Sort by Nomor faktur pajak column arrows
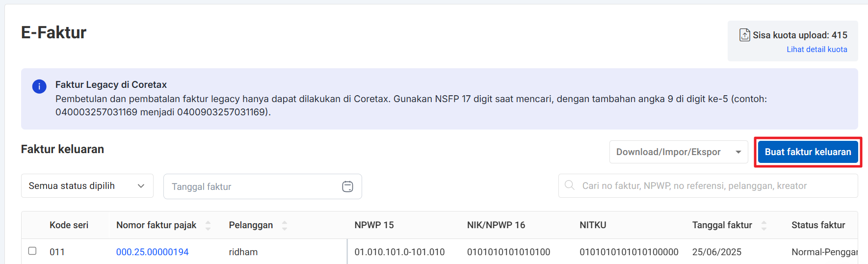 pyautogui.click(x=208, y=225)
